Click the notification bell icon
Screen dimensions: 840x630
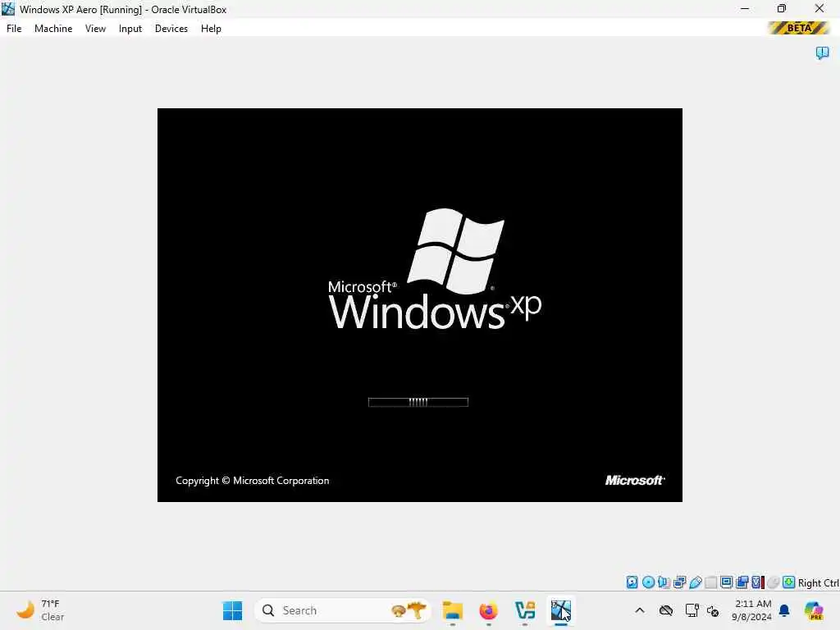(784, 610)
